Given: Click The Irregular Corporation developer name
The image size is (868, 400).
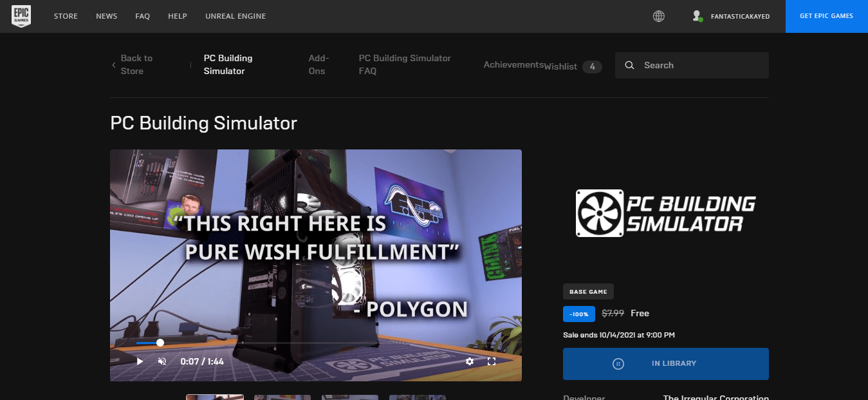Looking at the screenshot, I should (x=716, y=397).
